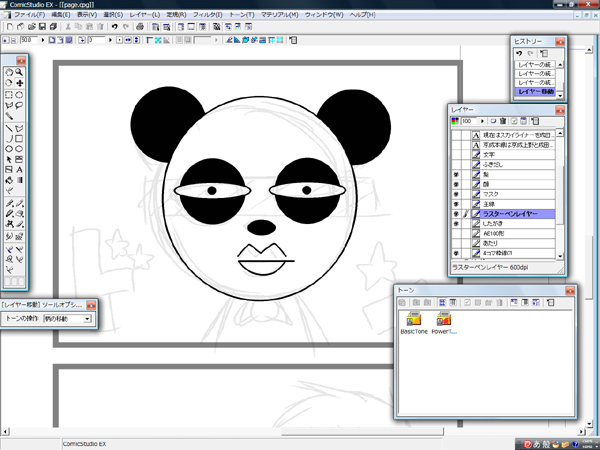Image resolution: width=600 pixels, height=450 pixels.
Task: Click the undo arrow in the main toolbar
Action: point(115,27)
